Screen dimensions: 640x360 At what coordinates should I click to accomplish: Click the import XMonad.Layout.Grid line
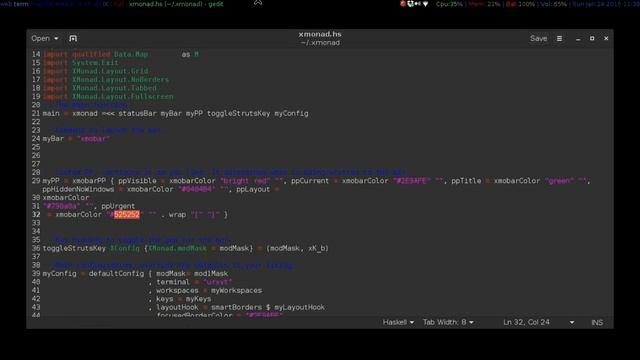pyautogui.click(x=96, y=71)
